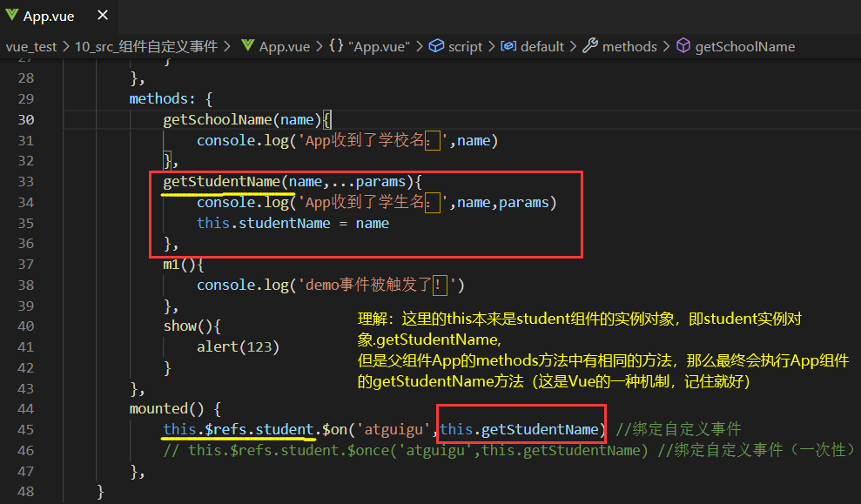
Task: Open vue_test in breadcrumb
Action: click(30, 47)
